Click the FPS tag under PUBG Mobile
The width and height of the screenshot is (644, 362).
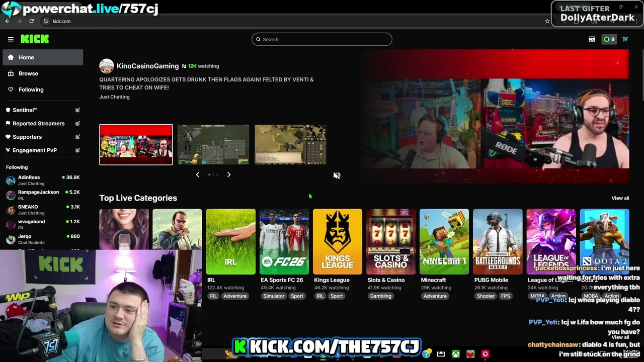pos(506,296)
